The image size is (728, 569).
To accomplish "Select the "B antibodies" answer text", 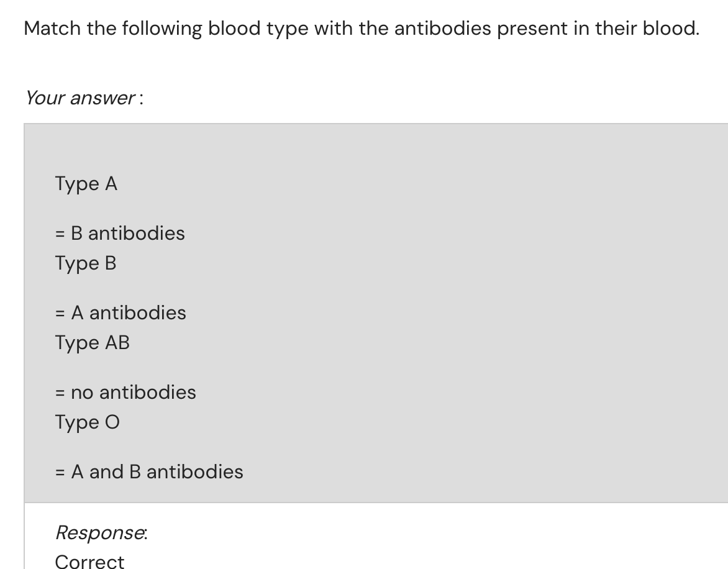I will tap(127, 234).
